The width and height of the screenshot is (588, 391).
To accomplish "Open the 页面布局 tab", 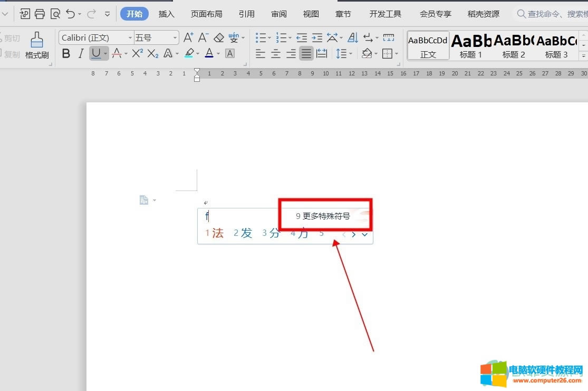I will point(206,14).
